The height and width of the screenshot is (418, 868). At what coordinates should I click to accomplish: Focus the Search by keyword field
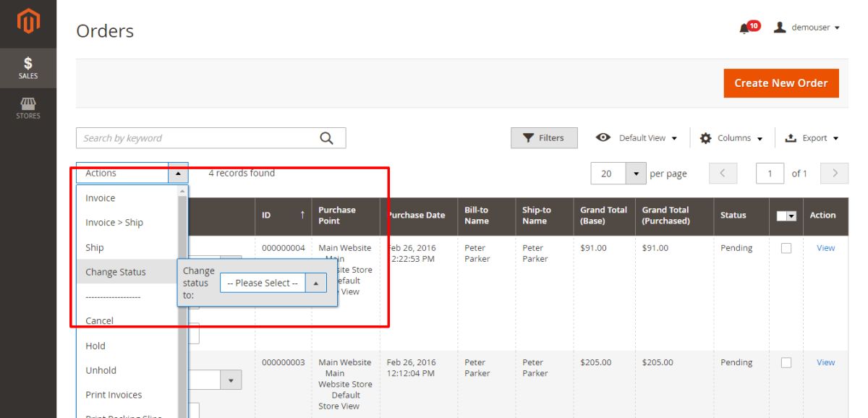click(210, 138)
